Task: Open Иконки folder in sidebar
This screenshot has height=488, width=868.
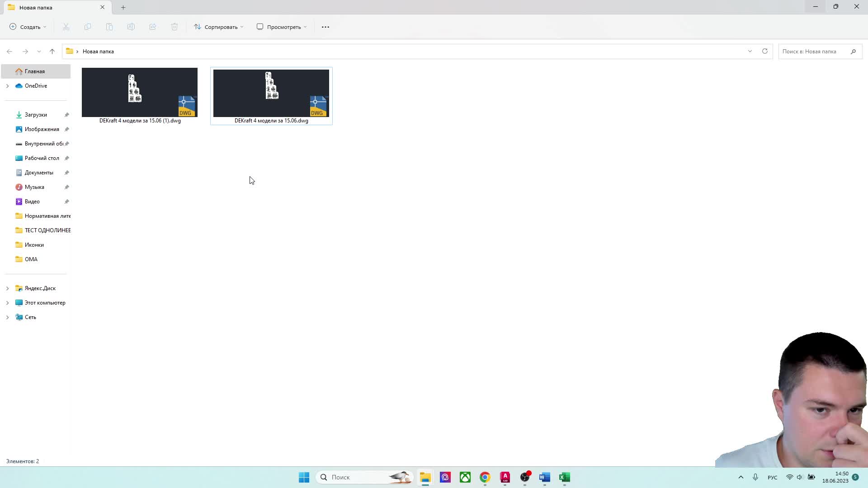Action: [34, 245]
